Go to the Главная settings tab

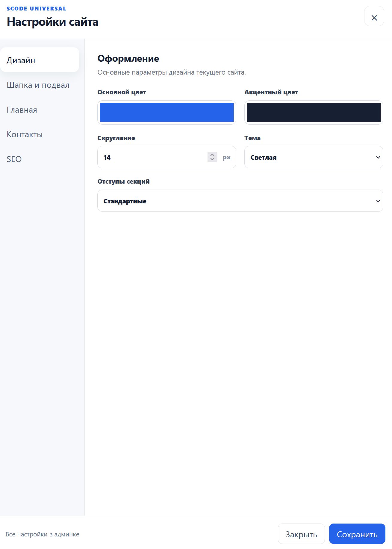pyautogui.click(x=40, y=110)
